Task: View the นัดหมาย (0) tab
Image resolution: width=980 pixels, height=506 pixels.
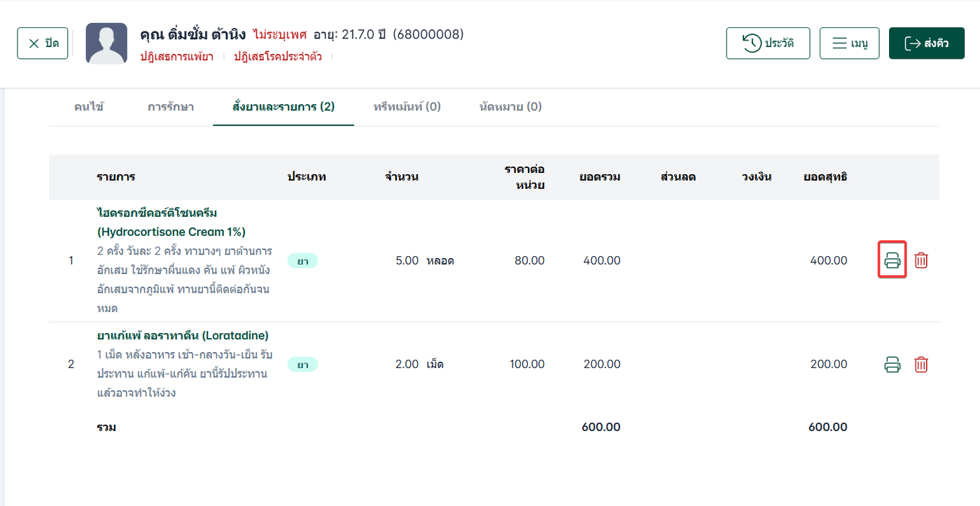Action: [510, 107]
